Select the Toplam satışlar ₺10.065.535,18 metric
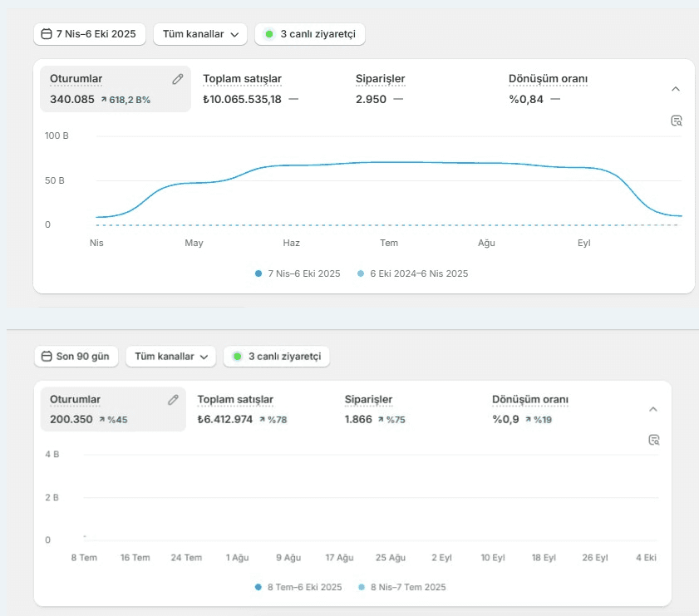Screen dimensions: 699x616 tap(250, 89)
